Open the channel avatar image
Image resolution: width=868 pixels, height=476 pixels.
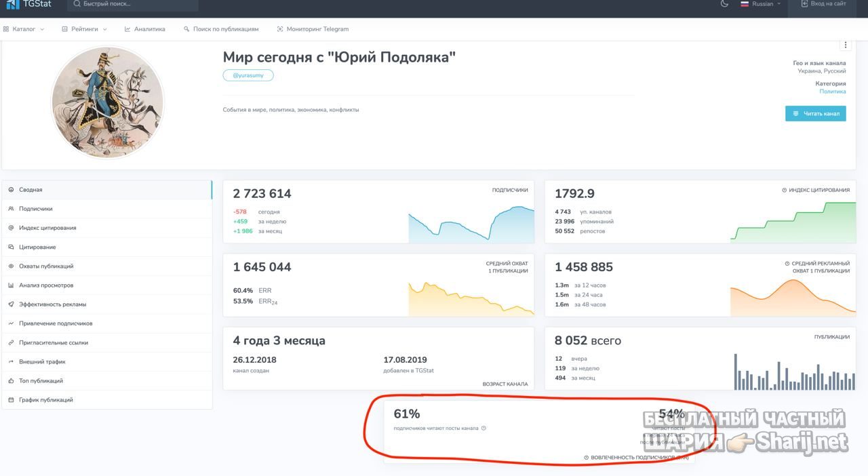[x=107, y=102]
